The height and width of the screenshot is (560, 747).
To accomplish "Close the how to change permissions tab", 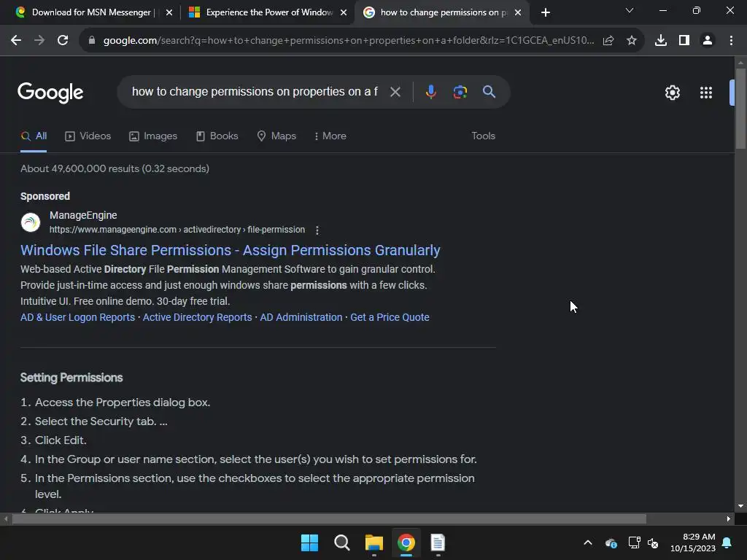I will pyautogui.click(x=518, y=12).
